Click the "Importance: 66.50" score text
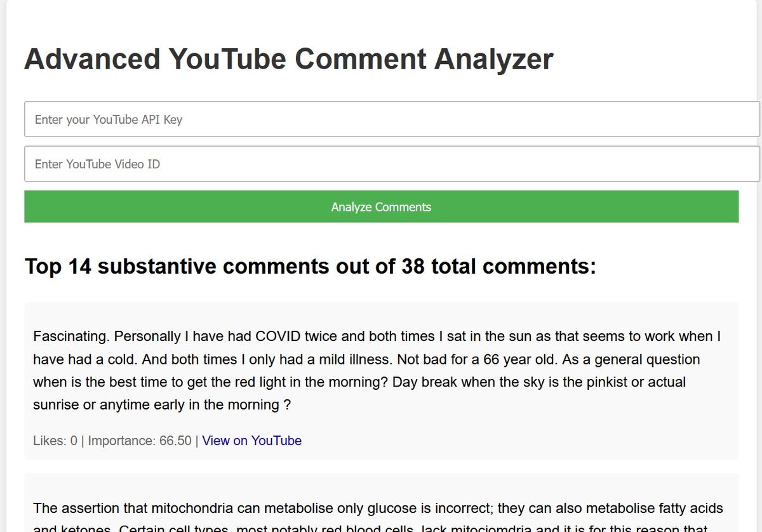762x532 pixels. pos(140,441)
